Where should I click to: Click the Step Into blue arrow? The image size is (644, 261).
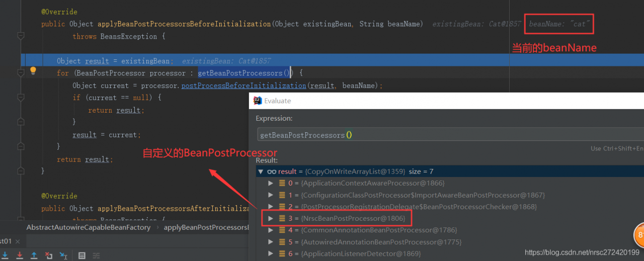pos(5,255)
